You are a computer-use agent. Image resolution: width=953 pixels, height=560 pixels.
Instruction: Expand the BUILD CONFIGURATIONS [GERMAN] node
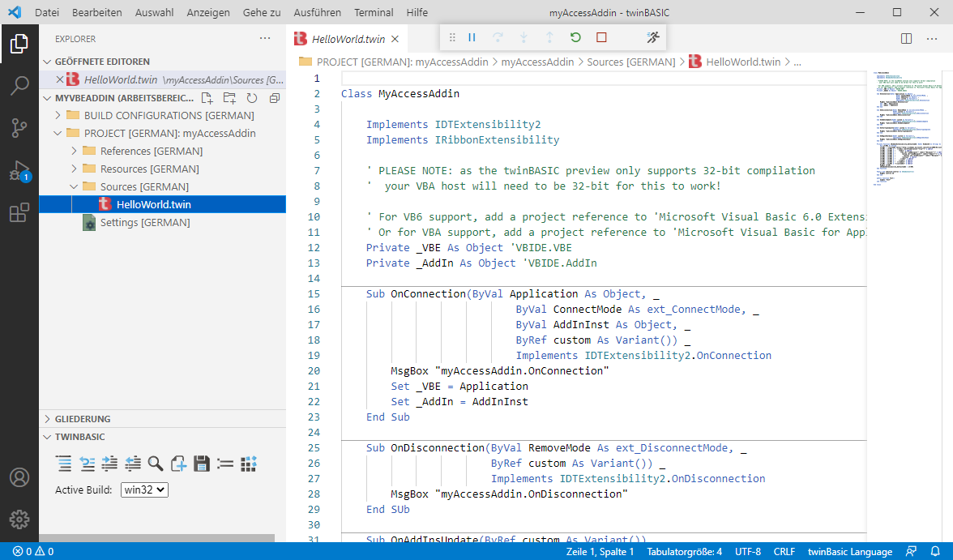(x=58, y=115)
